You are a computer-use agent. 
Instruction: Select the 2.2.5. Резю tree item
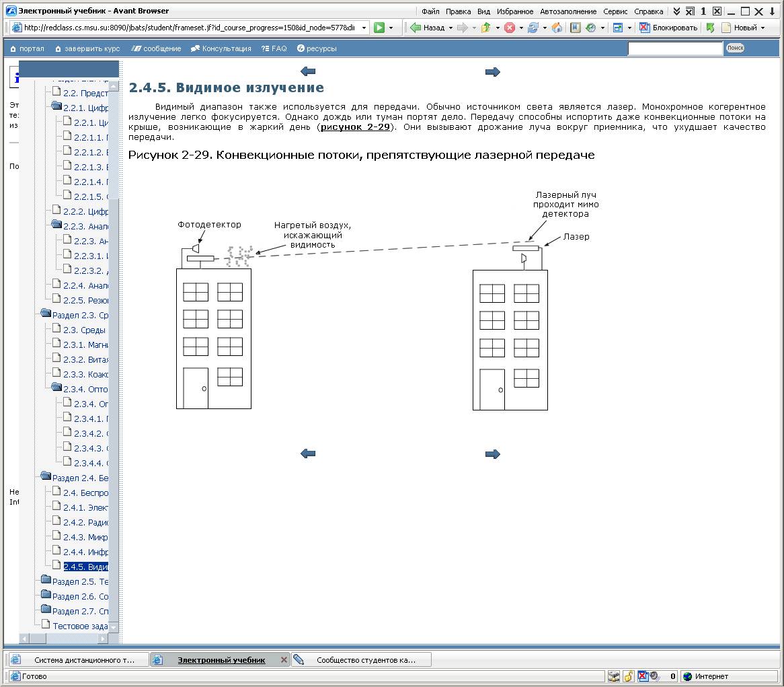(85, 300)
